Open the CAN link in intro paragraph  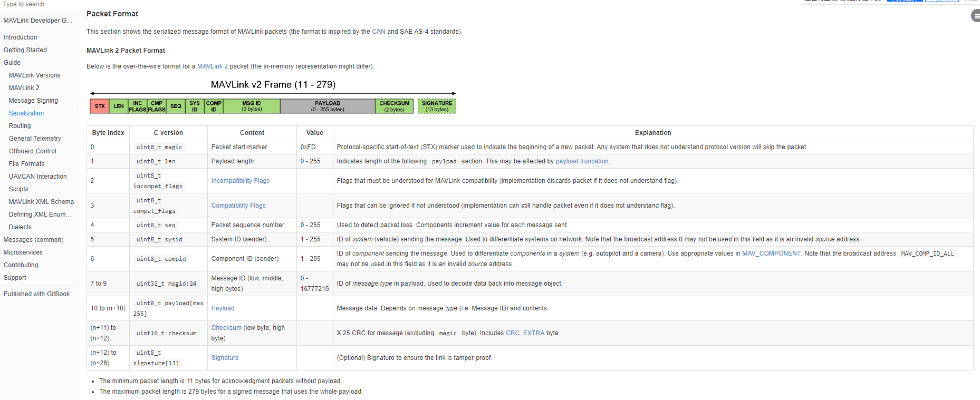(379, 32)
